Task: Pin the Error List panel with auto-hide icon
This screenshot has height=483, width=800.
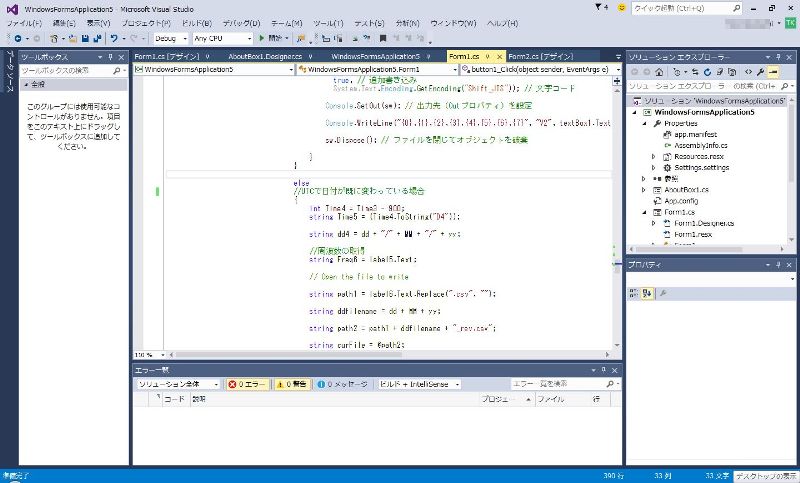Action: [x=604, y=370]
